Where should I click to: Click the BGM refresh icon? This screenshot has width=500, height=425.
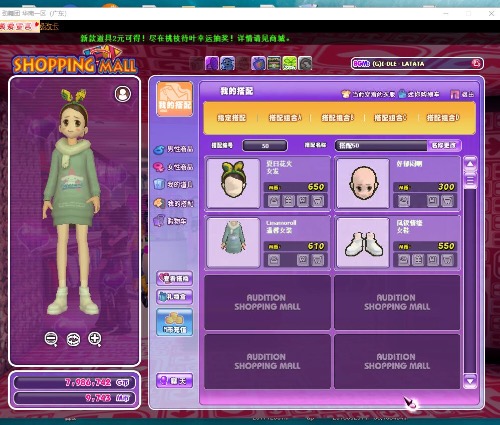point(476,63)
